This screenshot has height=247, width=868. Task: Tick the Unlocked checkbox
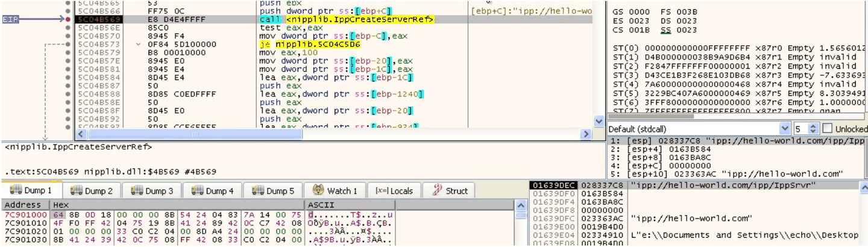[x=828, y=129]
